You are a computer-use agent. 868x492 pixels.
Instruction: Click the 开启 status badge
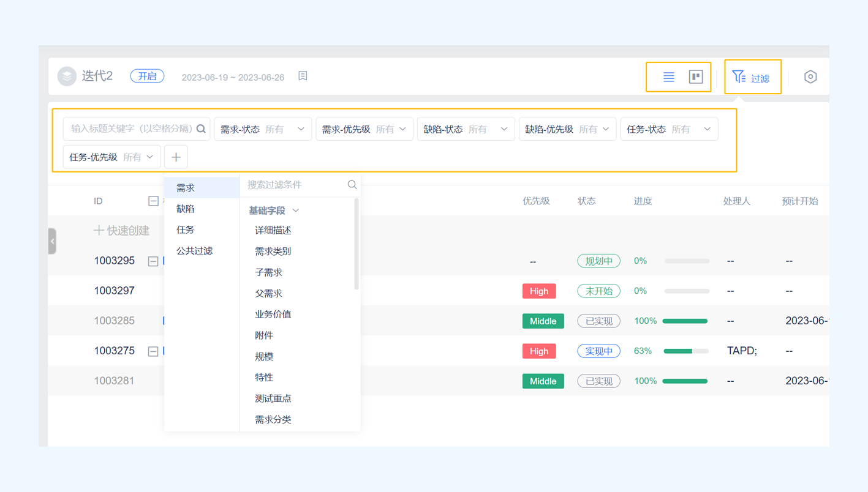tap(147, 76)
